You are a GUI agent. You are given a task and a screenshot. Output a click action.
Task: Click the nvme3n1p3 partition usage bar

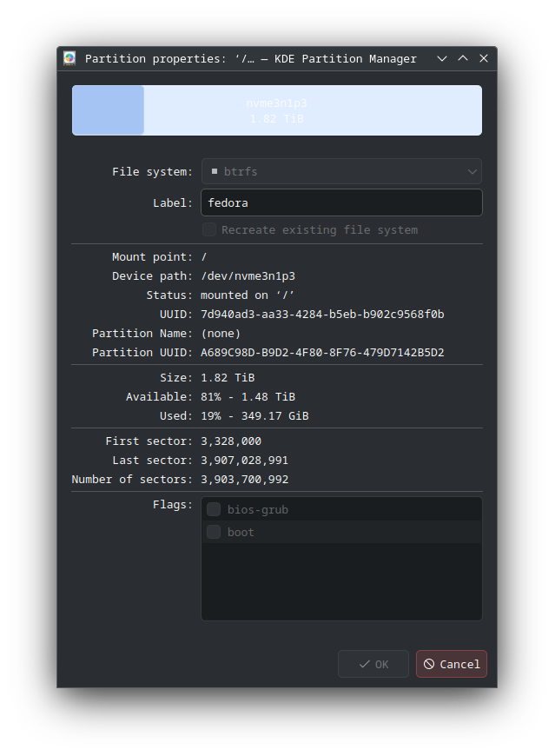tap(277, 110)
